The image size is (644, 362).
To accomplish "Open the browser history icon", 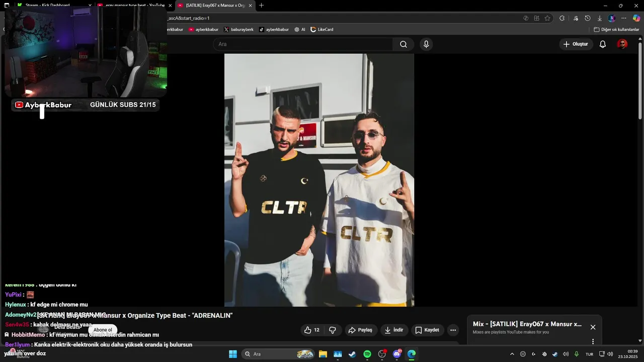I will point(587,18).
